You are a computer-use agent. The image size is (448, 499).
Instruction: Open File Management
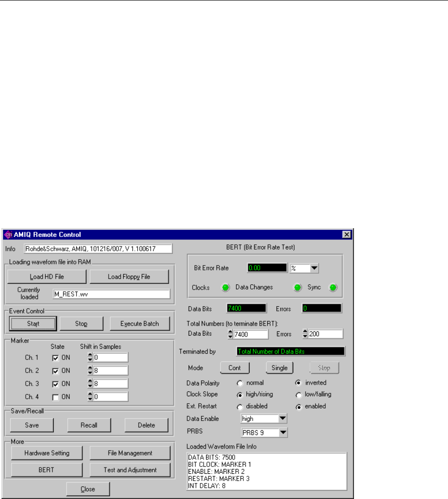[130, 453]
